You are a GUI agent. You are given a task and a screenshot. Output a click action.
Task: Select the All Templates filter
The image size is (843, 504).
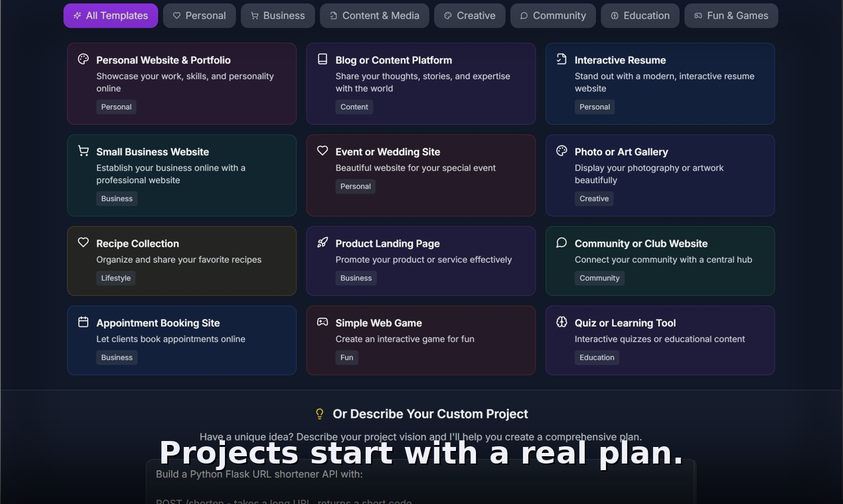pos(110,15)
